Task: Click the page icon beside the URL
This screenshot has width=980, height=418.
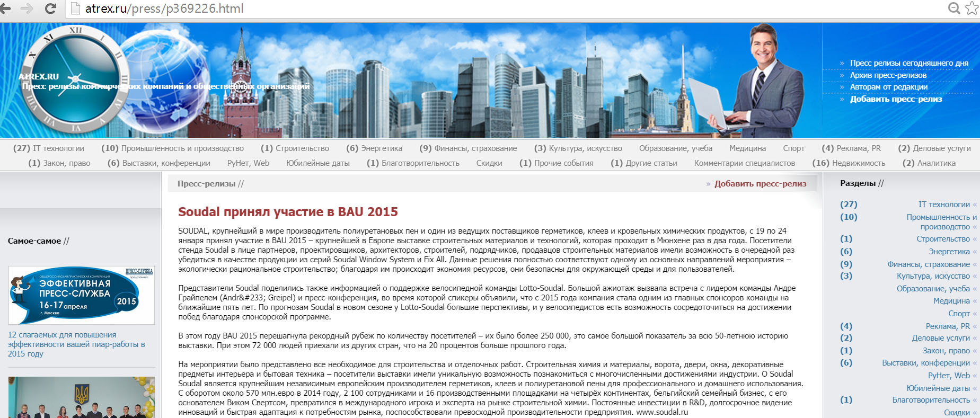Action: (75, 8)
